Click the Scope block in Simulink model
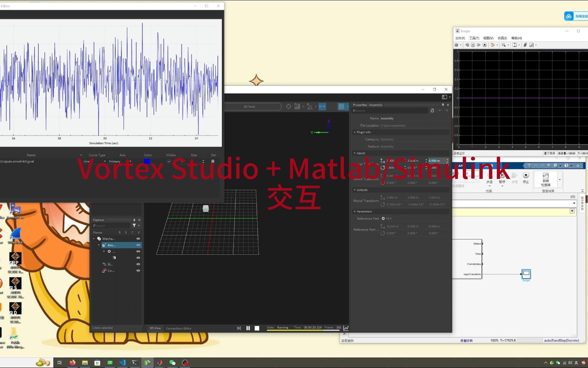 coord(526,274)
